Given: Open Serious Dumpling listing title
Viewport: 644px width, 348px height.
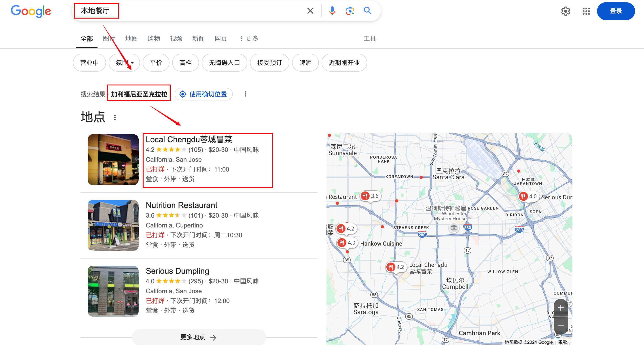Looking at the screenshot, I should click(x=177, y=271).
